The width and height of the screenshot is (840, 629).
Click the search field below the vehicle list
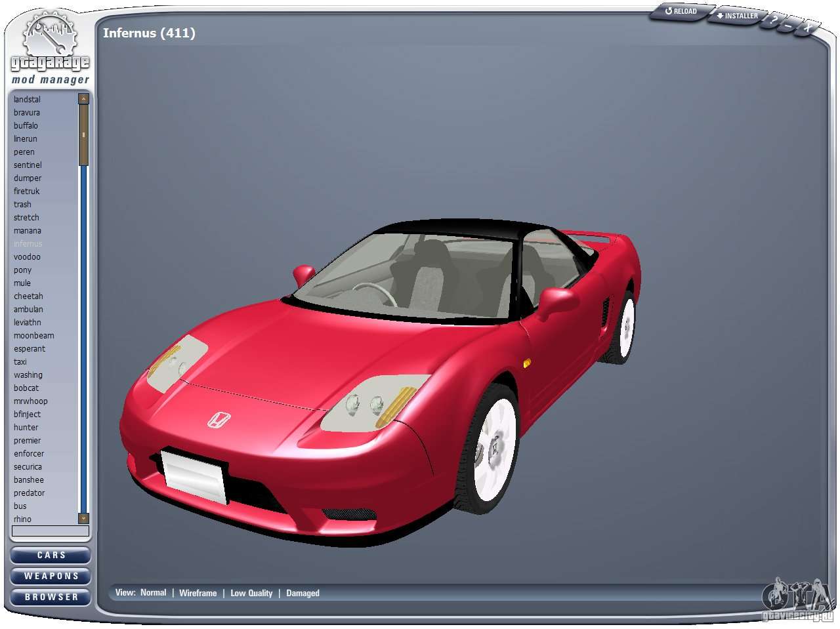tap(50, 531)
